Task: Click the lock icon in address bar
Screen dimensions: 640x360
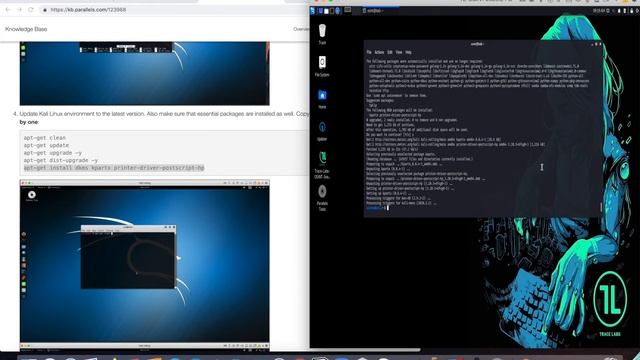Action: 45,10
